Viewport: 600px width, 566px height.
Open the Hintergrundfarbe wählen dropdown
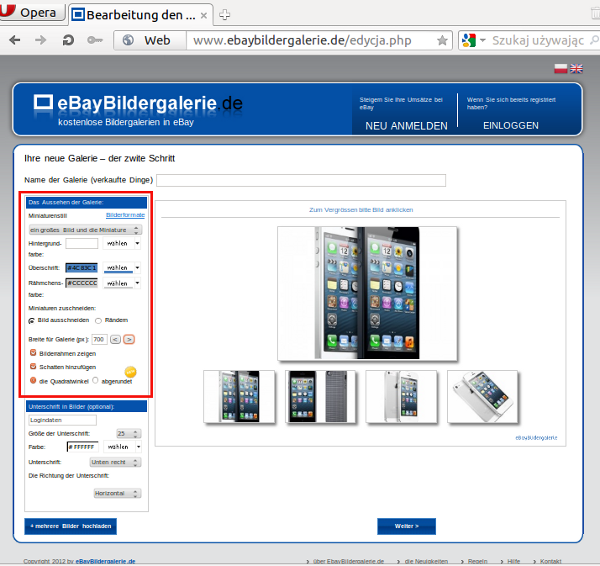pos(122,243)
